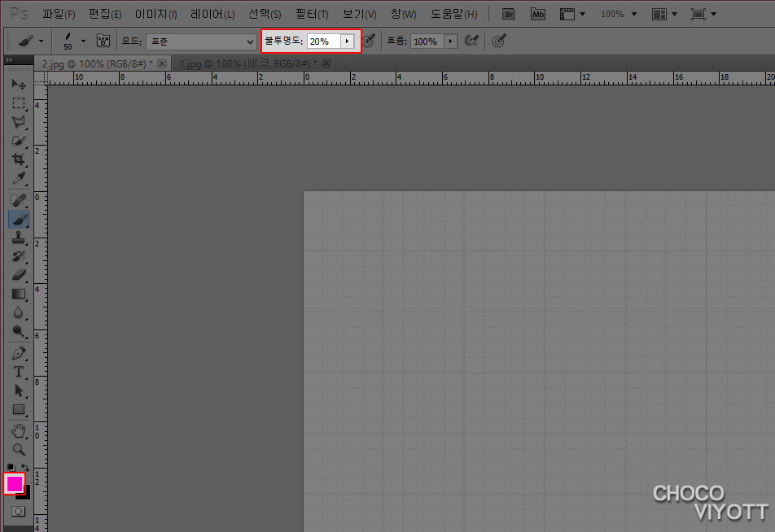Choose the Eraser tool
The width and height of the screenshot is (775, 532).
(19, 275)
